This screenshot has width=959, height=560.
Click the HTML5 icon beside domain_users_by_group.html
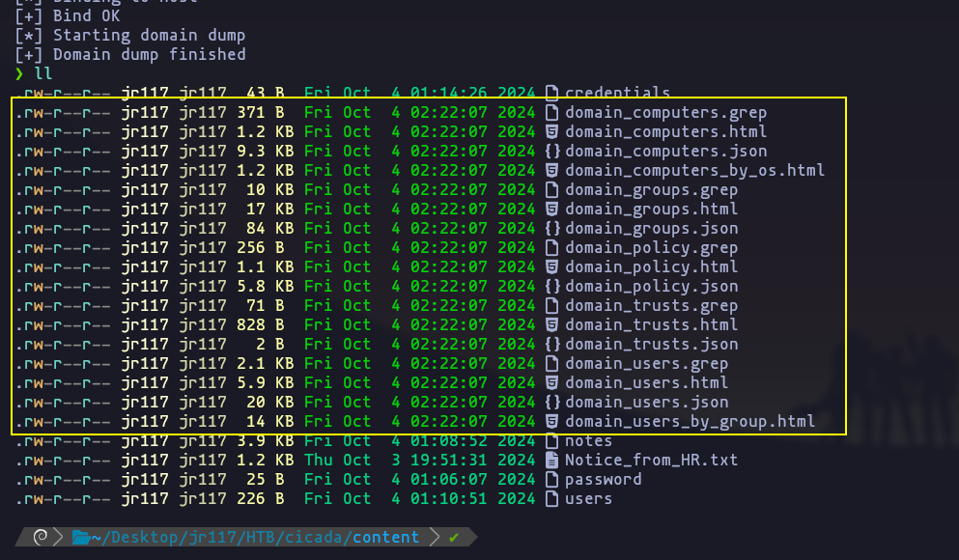(x=551, y=422)
